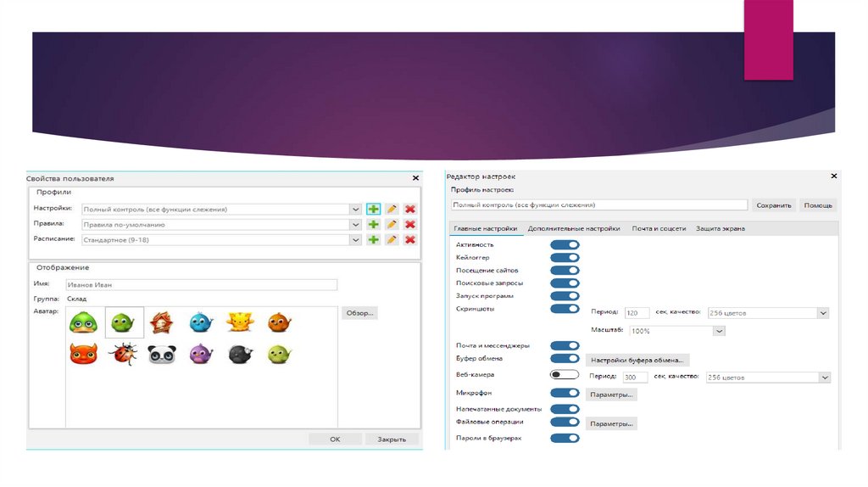The height and width of the screenshot is (487, 868).
Task: Toggle the Активность switch
Action: coord(565,244)
